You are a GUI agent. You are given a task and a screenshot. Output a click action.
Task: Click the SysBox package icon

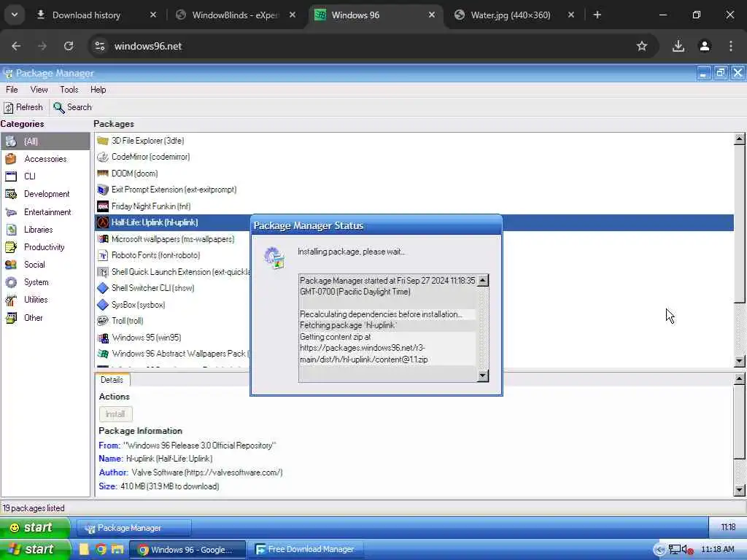coord(102,305)
